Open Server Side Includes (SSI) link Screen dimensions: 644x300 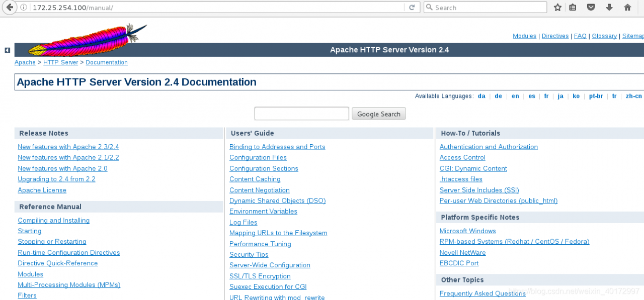point(479,190)
